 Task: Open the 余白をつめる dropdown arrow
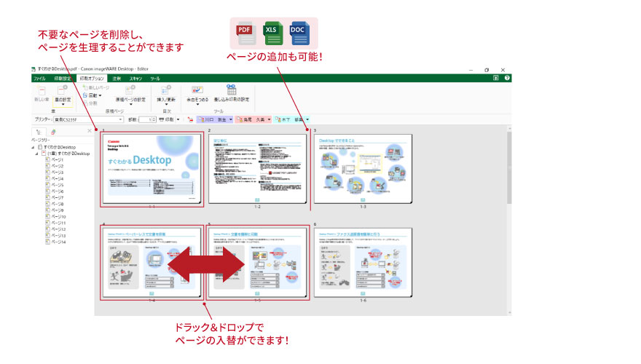tap(197, 105)
